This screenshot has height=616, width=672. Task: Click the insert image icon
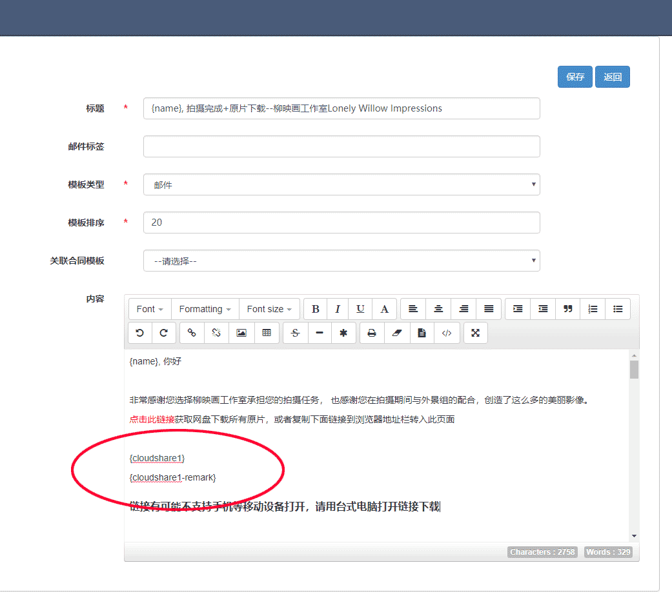pyautogui.click(x=241, y=333)
